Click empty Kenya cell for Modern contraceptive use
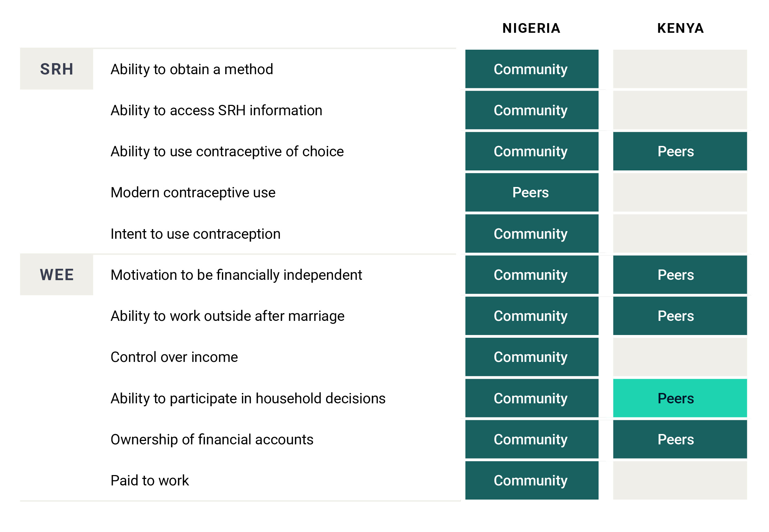This screenshot has width=769, height=532. tap(680, 193)
